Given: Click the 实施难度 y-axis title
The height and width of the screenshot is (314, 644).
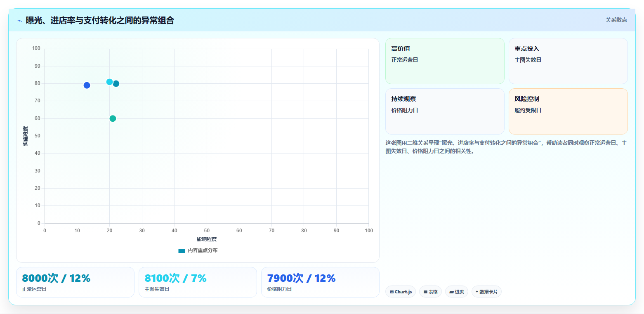Looking at the screenshot, I should pos(26,136).
